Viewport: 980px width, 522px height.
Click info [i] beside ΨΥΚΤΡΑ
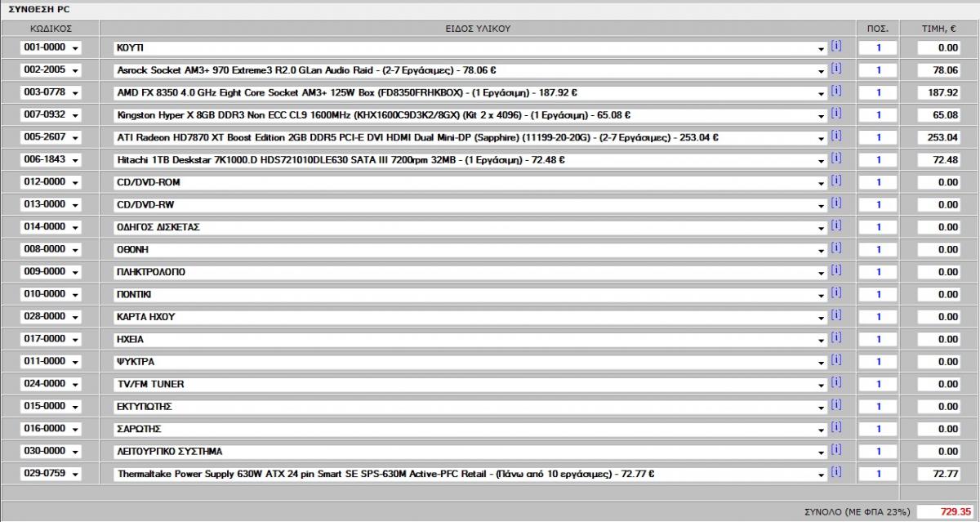835,360
